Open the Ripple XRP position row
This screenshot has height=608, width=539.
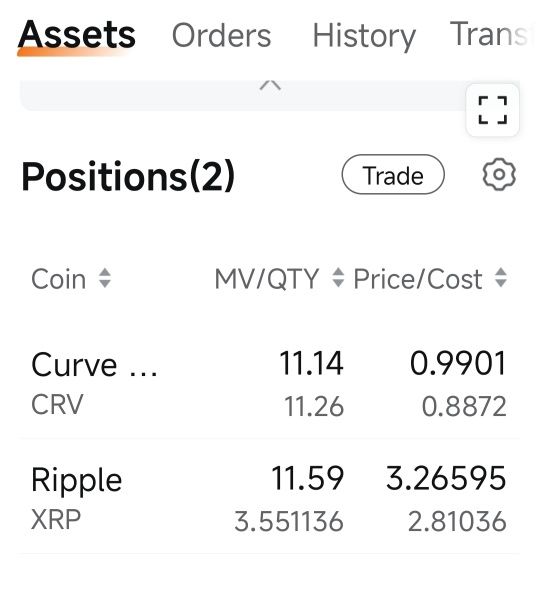click(x=270, y=497)
